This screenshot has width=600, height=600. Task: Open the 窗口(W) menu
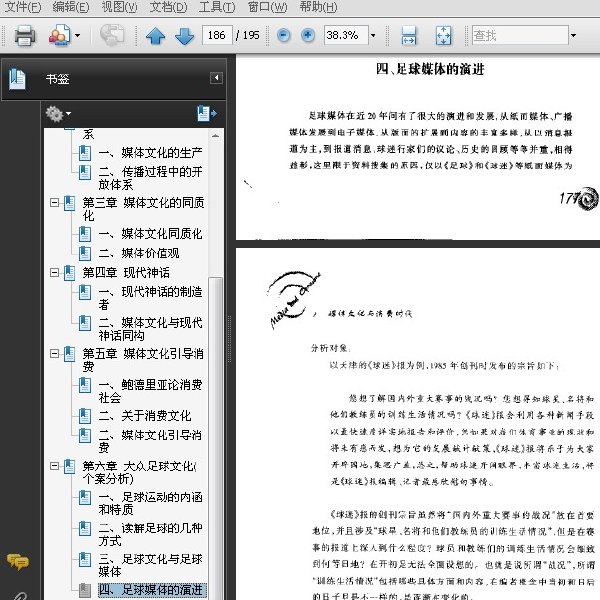267,7
